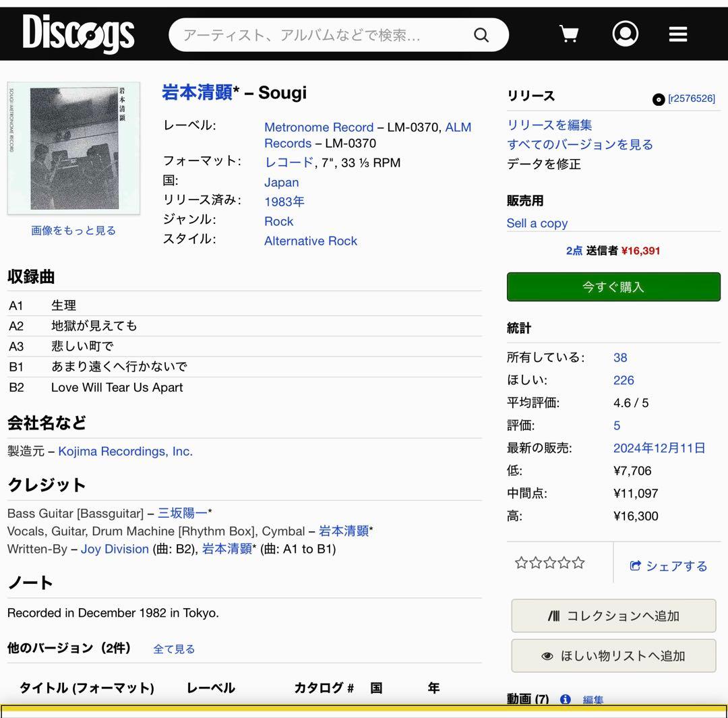This screenshot has width=728, height=718.
Task: Click the 今すぐ購入 button
Action: (613, 287)
